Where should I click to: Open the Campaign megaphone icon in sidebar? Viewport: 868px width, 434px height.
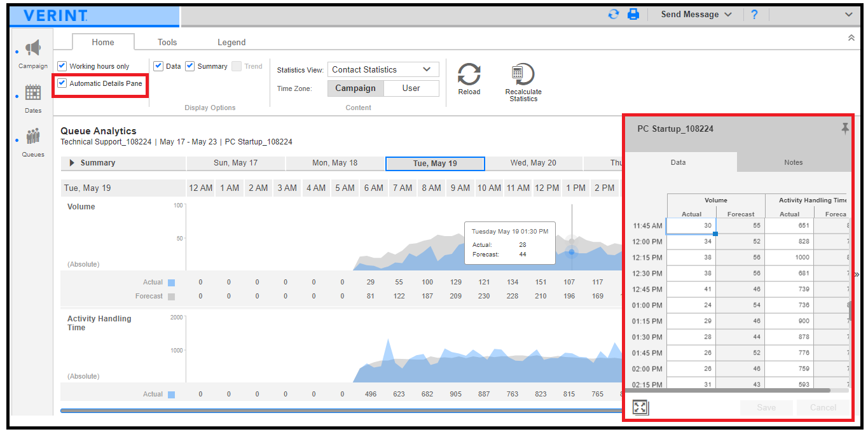click(33, 48)
